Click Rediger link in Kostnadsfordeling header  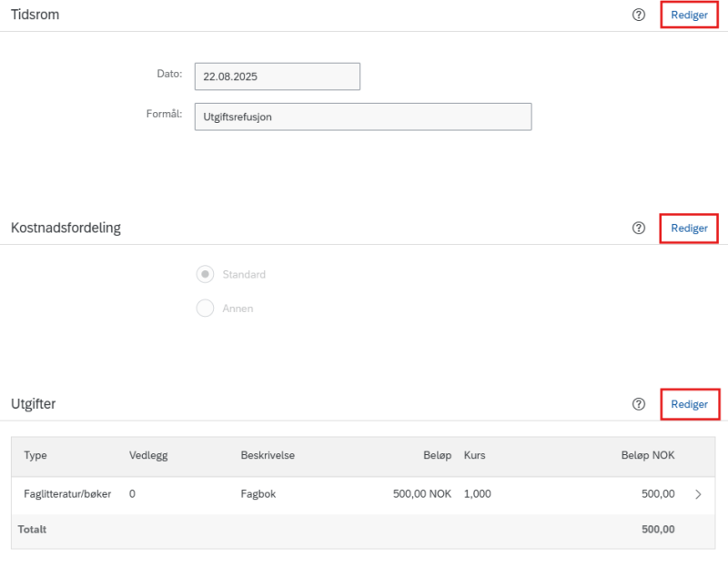coord(689,228)
